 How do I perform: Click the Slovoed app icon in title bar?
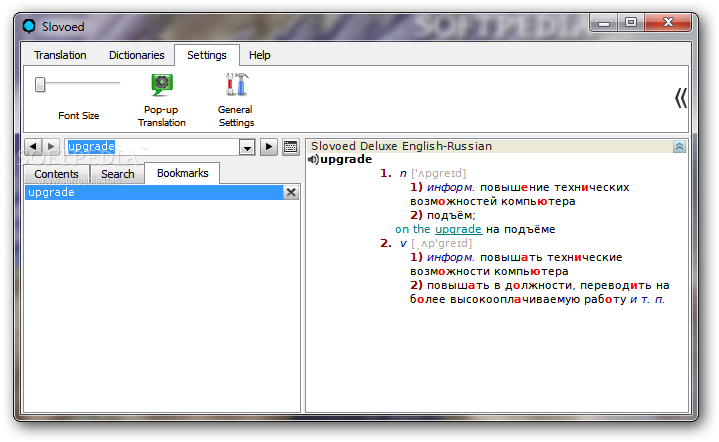29,26
